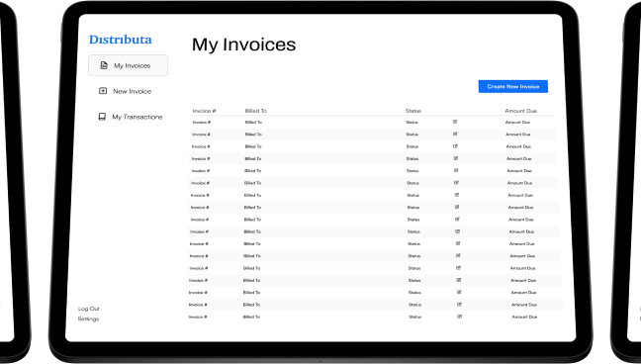Click the edit icon in the first invoice row

coord(455,122)
